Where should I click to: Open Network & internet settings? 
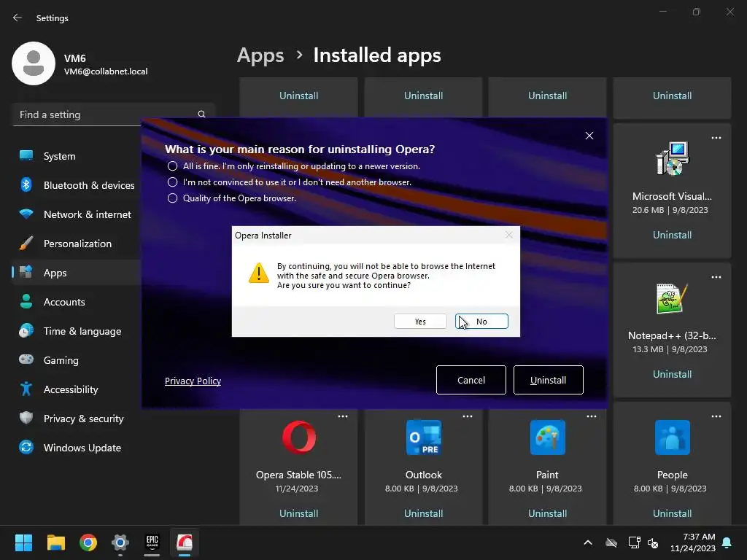tap(77, 214)
